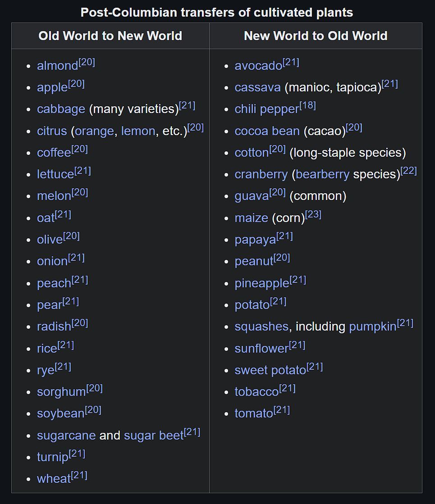Follow the tobacco link

coord(256,392)
